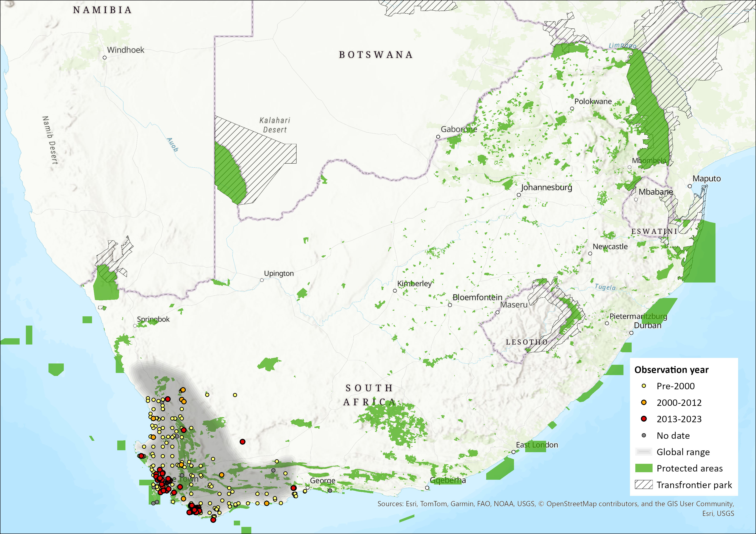The width and height of the screenshot is (756, 534).
Task: Click the Upington city marker
Action: coord(262,280)
